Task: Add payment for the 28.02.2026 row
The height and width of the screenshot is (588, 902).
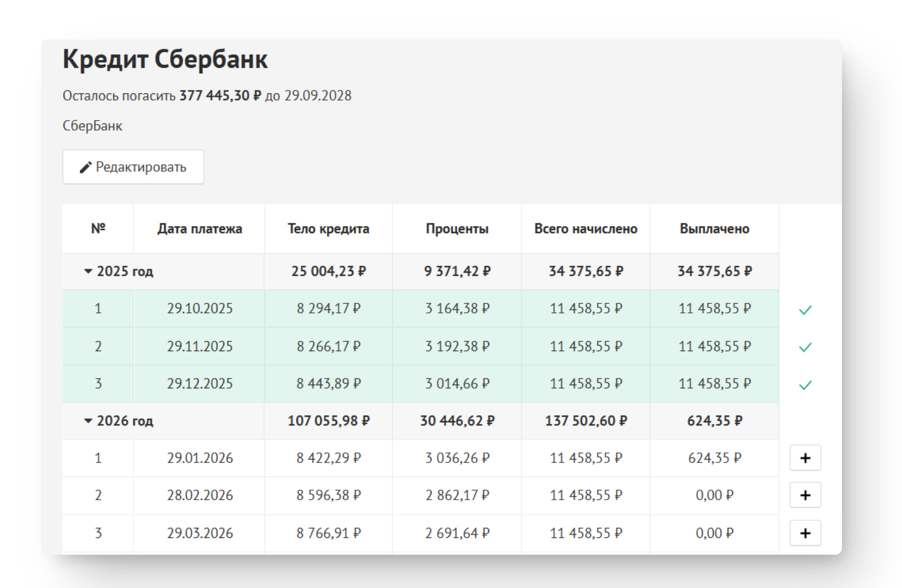Action: click(805, 495)
